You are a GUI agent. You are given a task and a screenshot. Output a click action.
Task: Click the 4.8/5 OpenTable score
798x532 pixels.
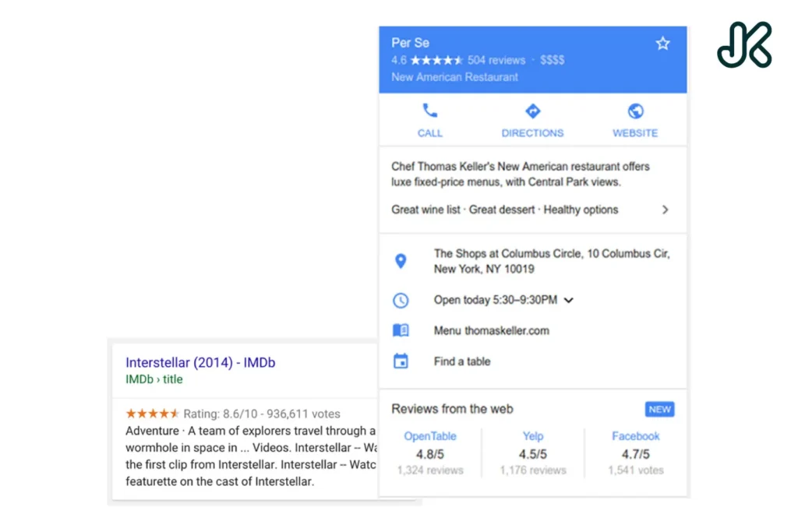pos(430,453)
